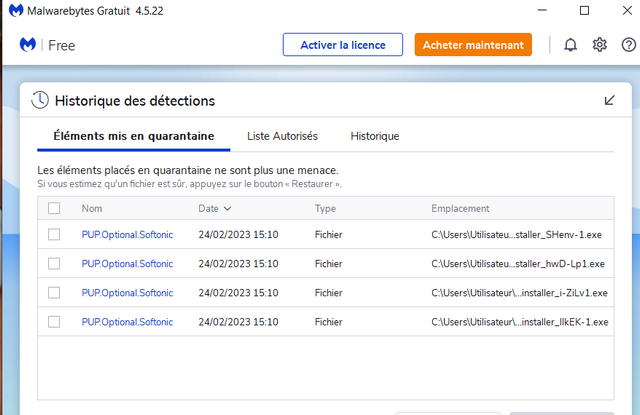This screenshot has width=640, height=415.
Task: Maximize the Malwarebytes window
Action: (584, 10)
